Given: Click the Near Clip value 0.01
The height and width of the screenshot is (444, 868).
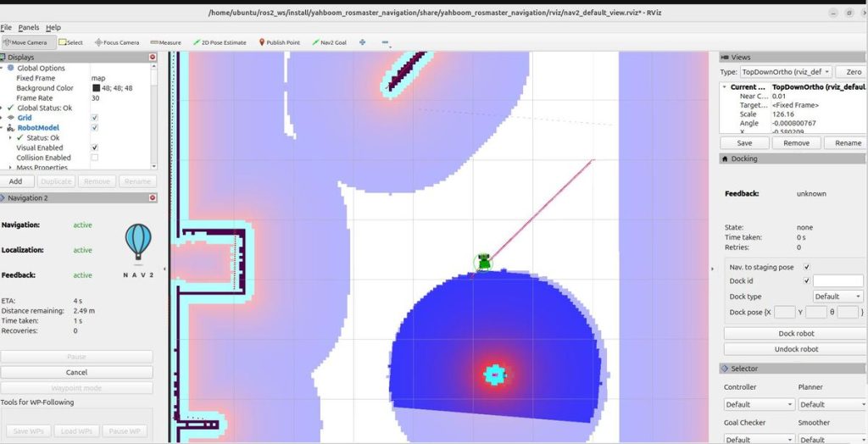Looking at the screenshot, I should tap(778, 97).
